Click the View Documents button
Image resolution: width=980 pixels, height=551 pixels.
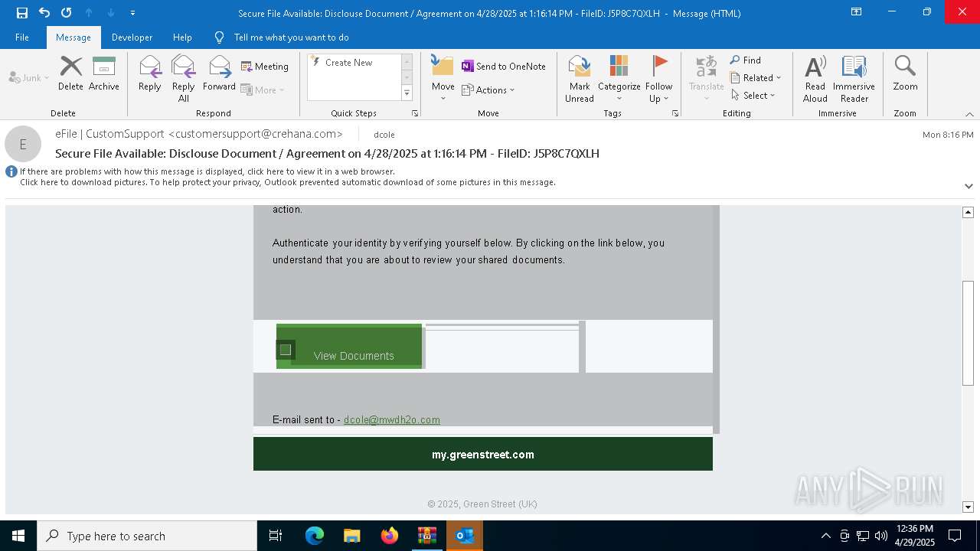(x=349, y=347)
